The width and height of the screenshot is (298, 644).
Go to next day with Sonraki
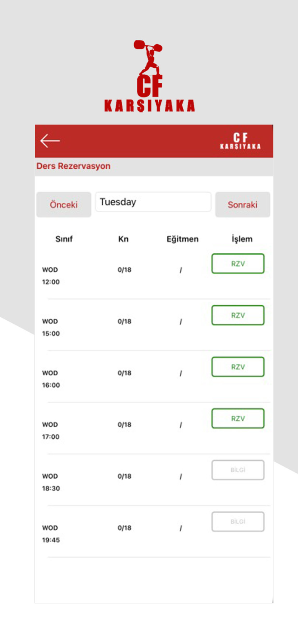pos(243,205)
